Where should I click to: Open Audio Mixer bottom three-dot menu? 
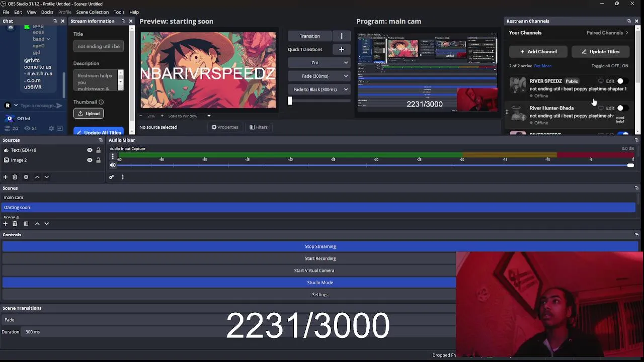[x=122, y=177]
